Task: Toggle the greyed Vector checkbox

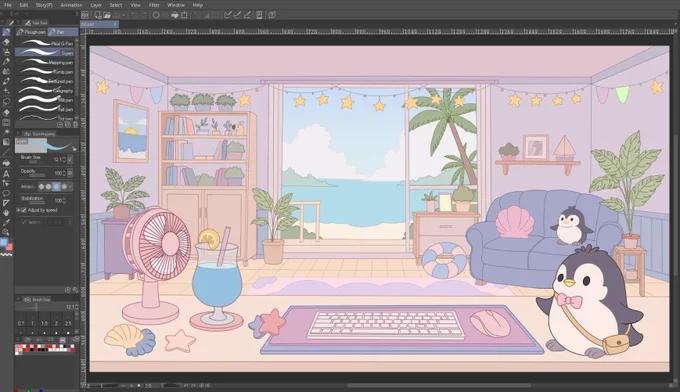Action: click(x=24, y=222)
